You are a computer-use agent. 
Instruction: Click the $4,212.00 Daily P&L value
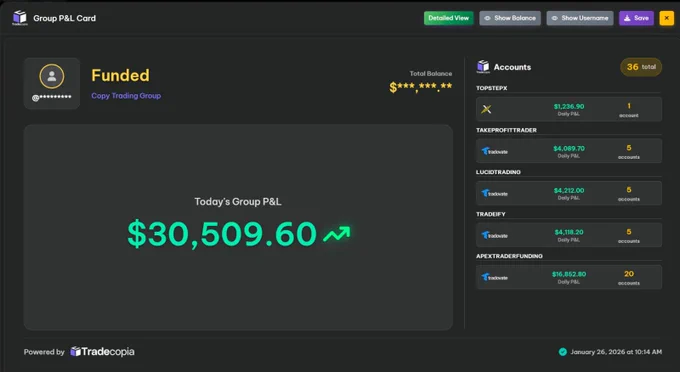pyautogui.click(x=569, y=190)
